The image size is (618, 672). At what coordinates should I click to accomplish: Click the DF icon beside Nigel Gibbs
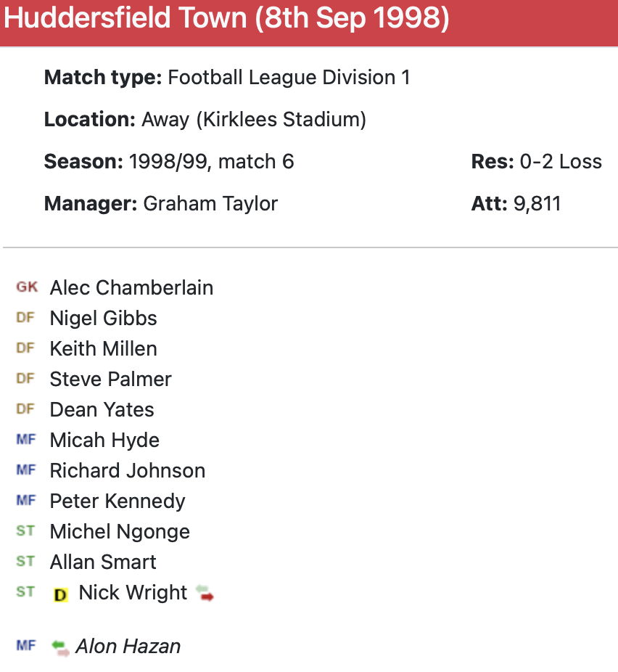click(x=25, y=318)
